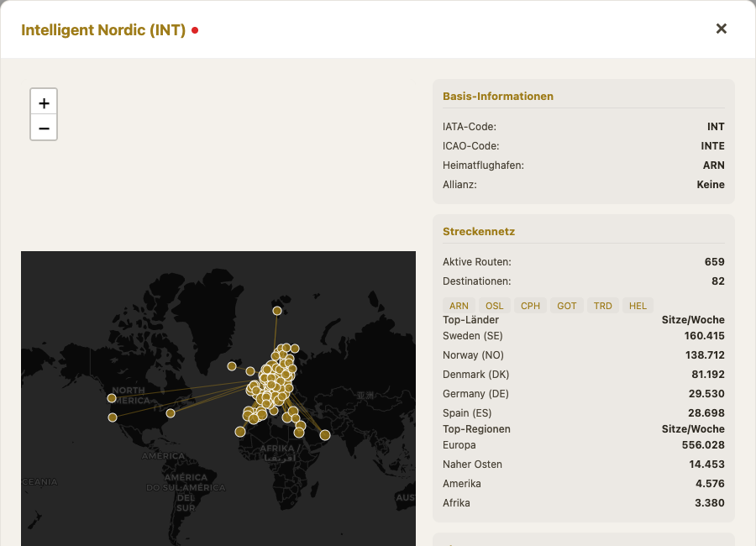Click the Germany (DE) row
This screenshot has width=756, height=546.
tap(584, 394)
